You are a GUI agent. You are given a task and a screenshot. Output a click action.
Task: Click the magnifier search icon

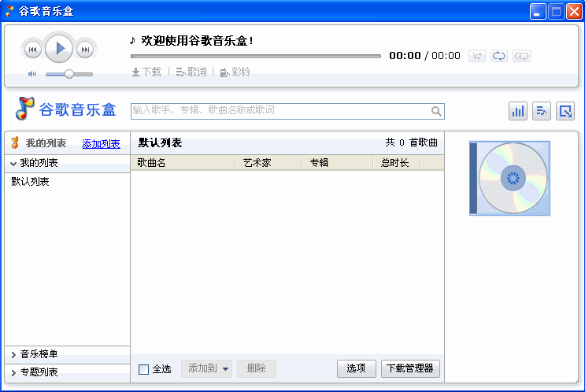pyautogui.click(x=436, y=111)
